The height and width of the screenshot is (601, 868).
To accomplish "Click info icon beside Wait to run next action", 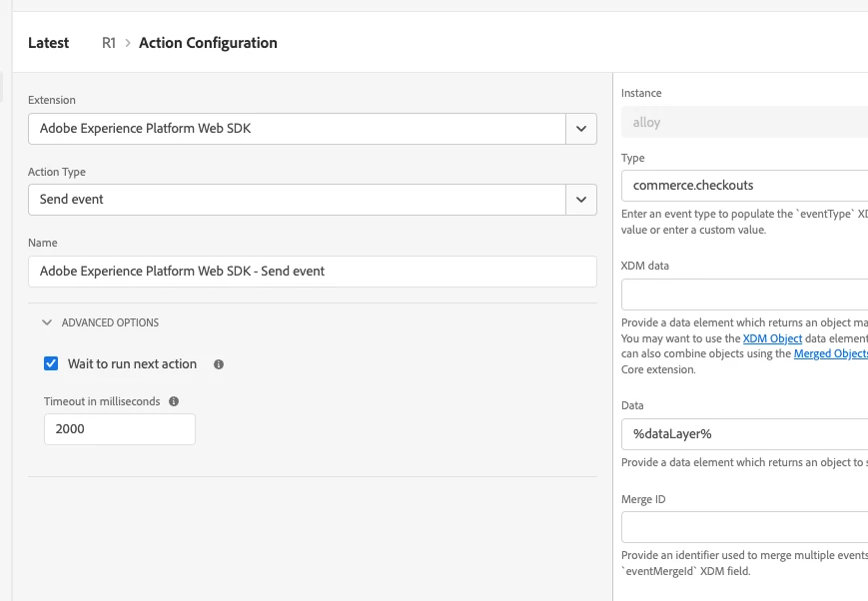I will 219,364.
